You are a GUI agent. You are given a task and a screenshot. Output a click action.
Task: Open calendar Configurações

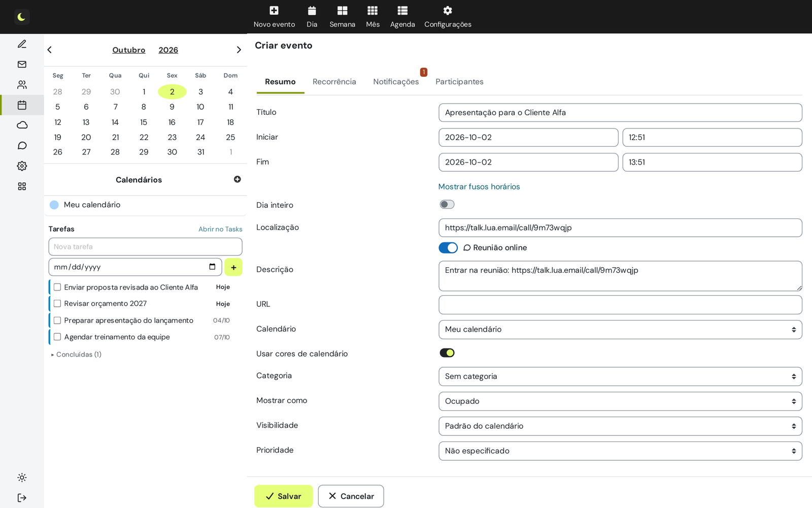pos(448,17)
